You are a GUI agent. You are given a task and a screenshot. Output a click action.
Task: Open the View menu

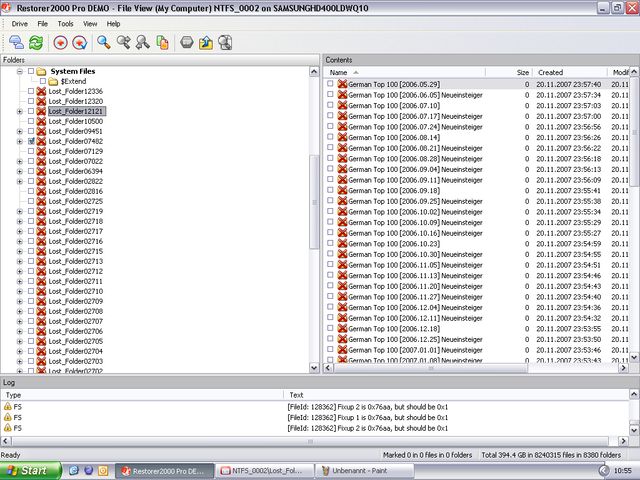(x=90, y=24)
